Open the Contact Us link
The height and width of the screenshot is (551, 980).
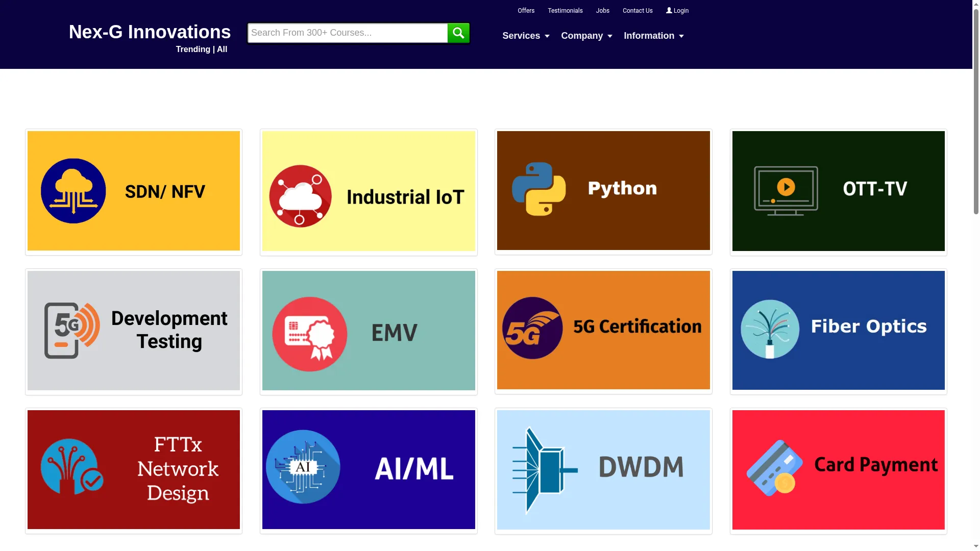(x=638, y=11)
